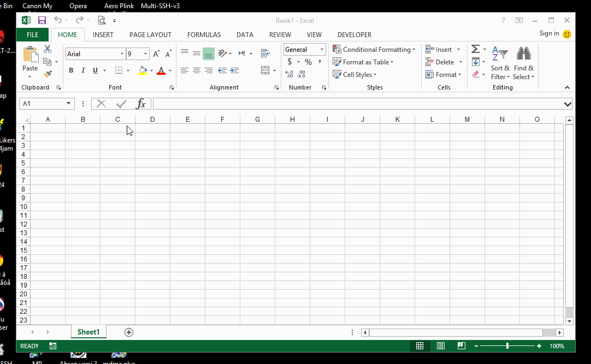The image size is (591, 364).
Task: Switch to the FORMULAS ribbon tab
Action: (x=204, y=34)
